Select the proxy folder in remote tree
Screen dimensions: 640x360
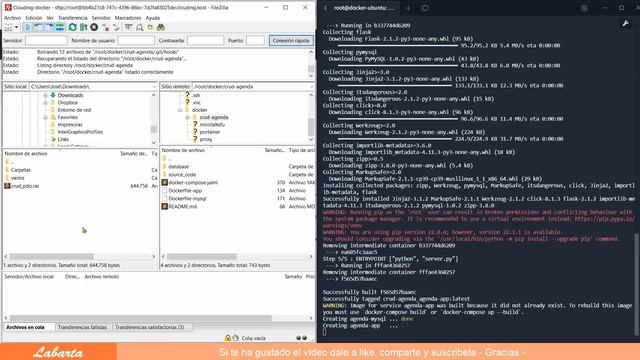tap(206, 139)
